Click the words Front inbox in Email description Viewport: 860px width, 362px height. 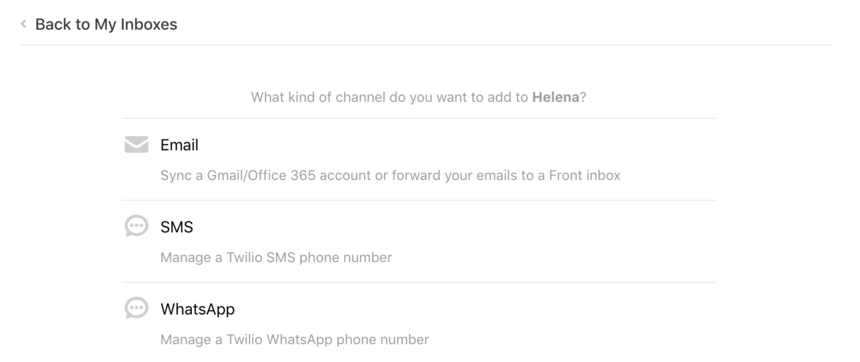[x=585, y=176]
